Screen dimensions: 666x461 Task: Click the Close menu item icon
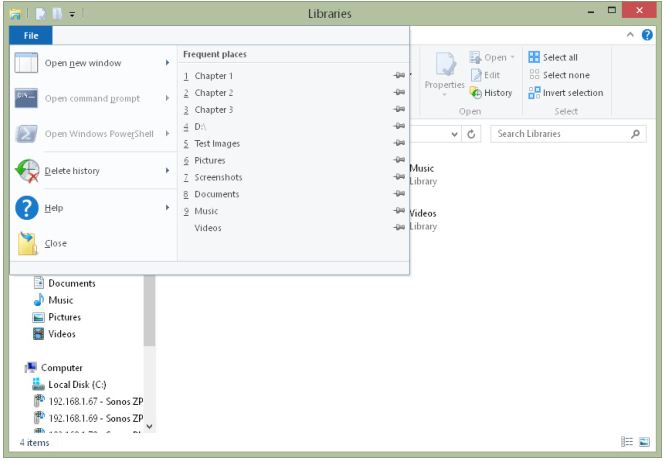28,243
